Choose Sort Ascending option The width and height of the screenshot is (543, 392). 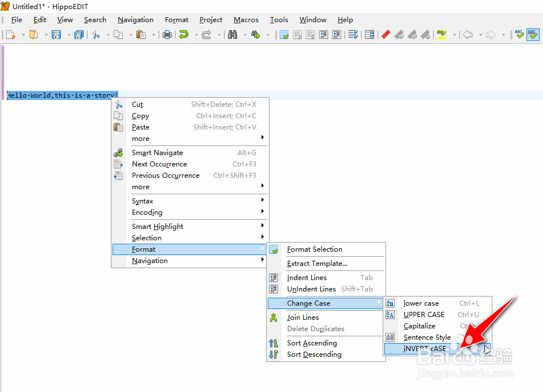point(326,343)
